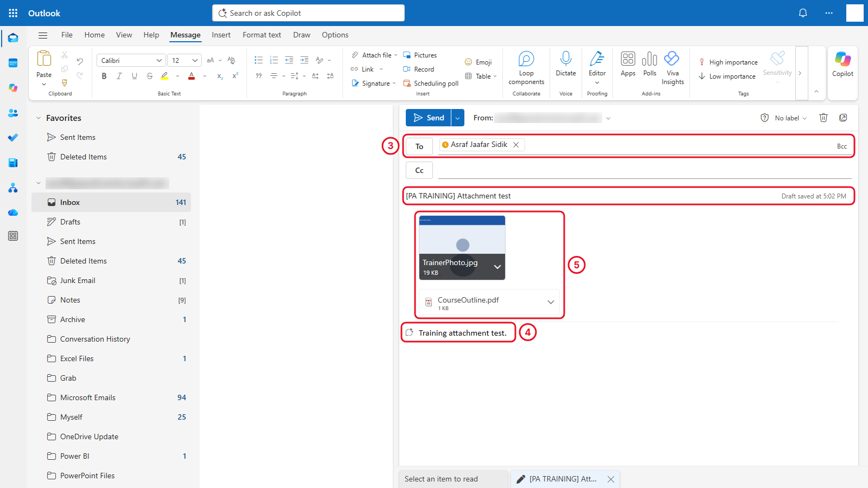Open the Send options dropdown arrow

pos(458,118)
